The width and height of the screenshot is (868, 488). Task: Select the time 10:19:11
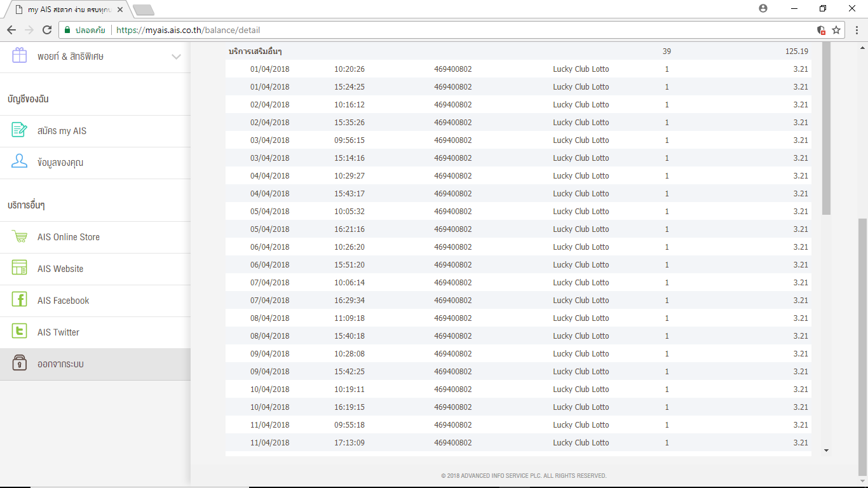pos(349,390)
